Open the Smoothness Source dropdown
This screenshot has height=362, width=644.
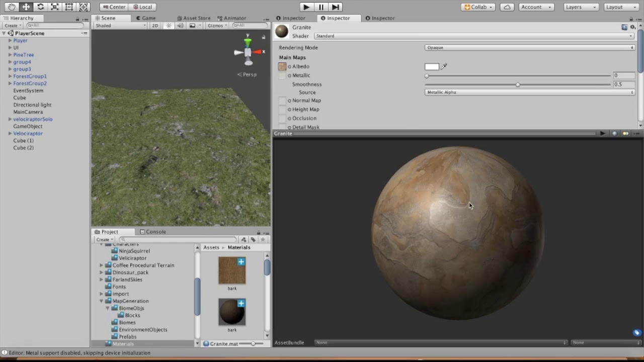point(530,93)
